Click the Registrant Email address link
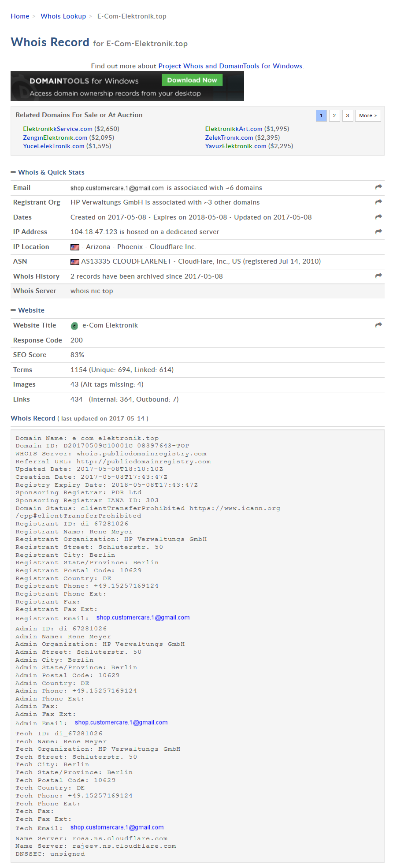 143,618
